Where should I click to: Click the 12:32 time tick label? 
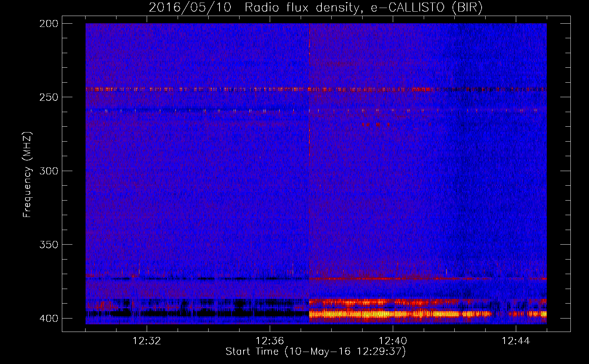coord(147,341)
